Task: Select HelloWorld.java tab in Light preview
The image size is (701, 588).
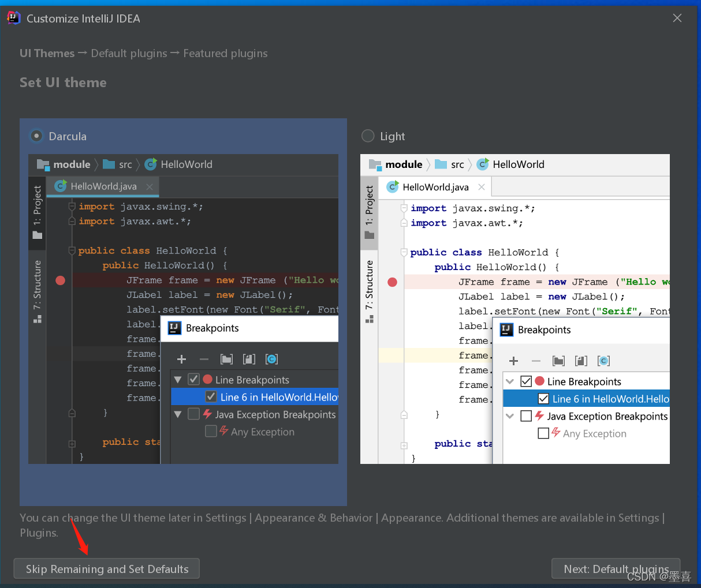Action: [x=435, y=187]
